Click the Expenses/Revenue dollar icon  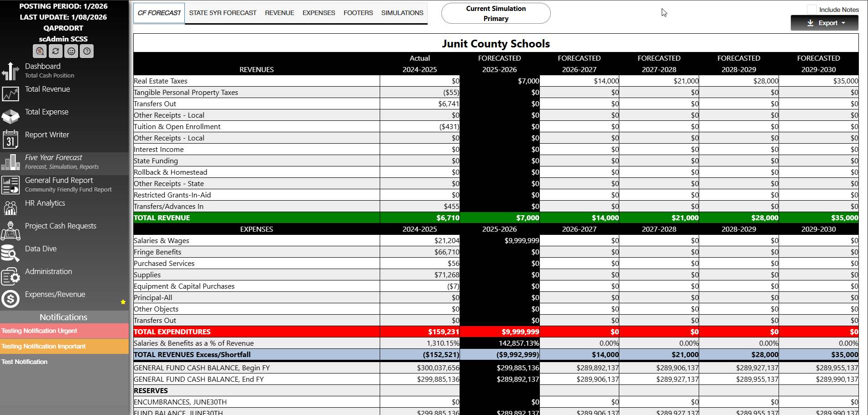point(10,299)
